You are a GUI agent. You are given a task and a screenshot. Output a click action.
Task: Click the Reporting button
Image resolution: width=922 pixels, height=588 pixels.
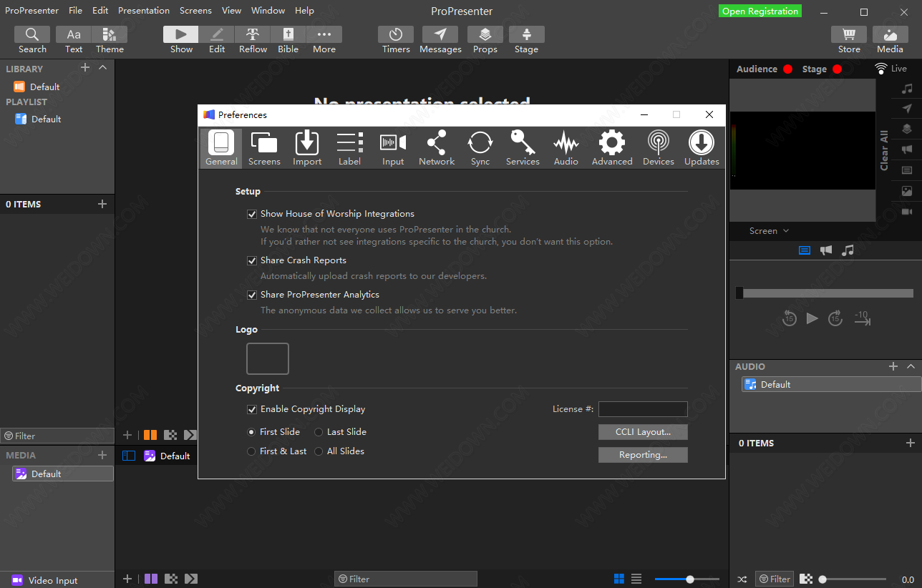click(x=643, y=455)
